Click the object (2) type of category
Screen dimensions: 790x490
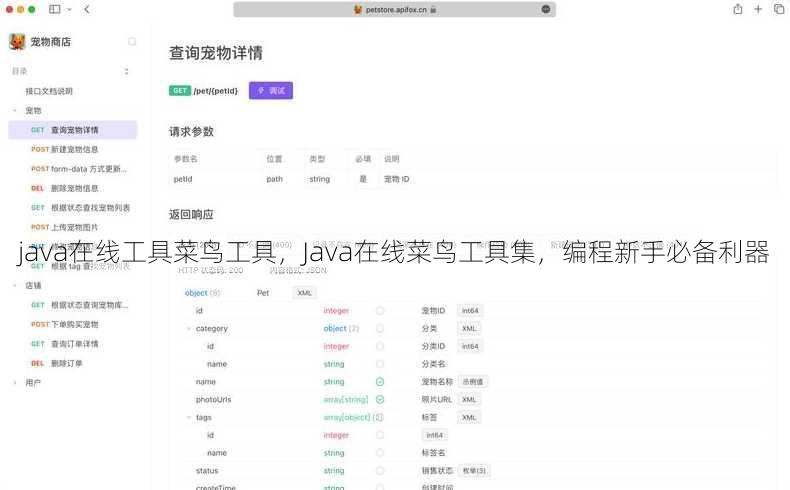click(341, 328)
